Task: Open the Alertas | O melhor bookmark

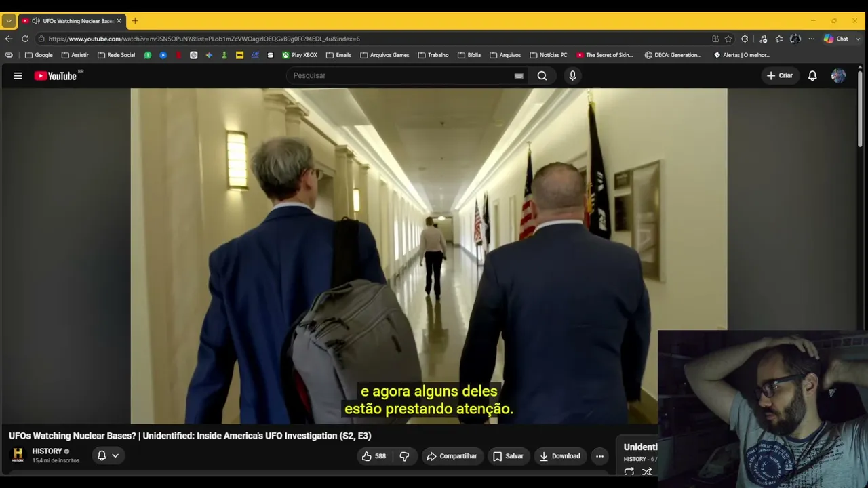Action: click(x=742, y=55)
